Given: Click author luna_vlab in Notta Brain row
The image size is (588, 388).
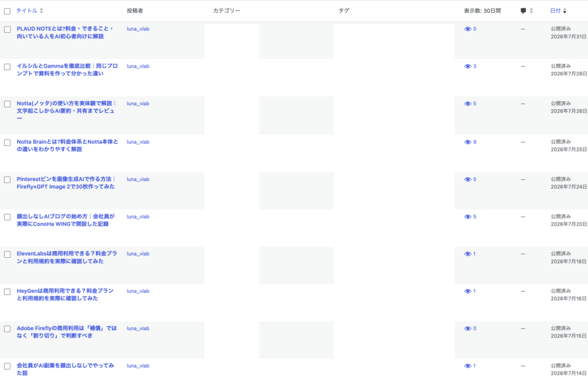Looking at the screenshot, I should (x=138, y=142).
